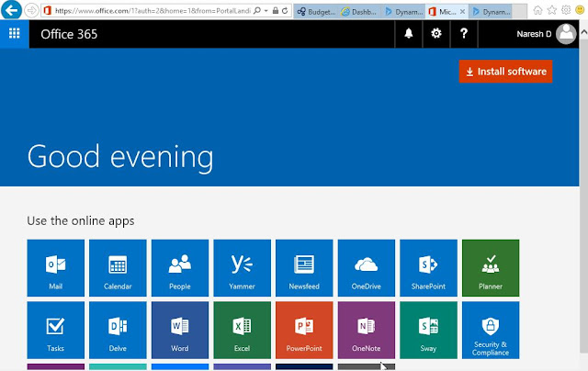This screenshot has width=588, height=371.
Task: Launch the Sway tile
Action: 429,331
